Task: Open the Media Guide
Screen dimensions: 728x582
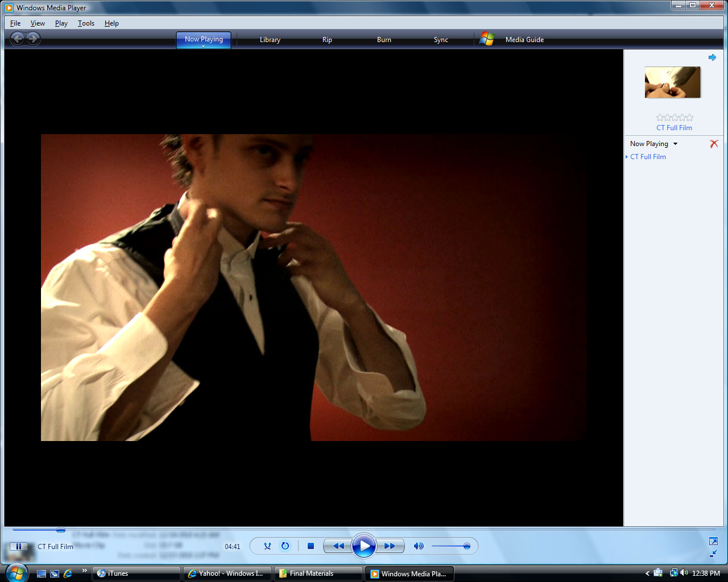Action: pos(524,40)
